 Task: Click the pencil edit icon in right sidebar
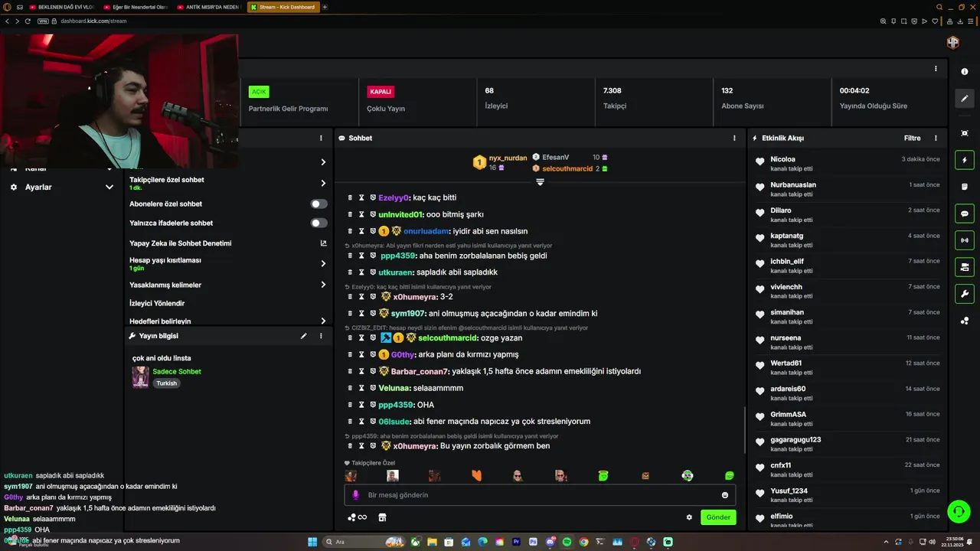(x=964, y=99)
